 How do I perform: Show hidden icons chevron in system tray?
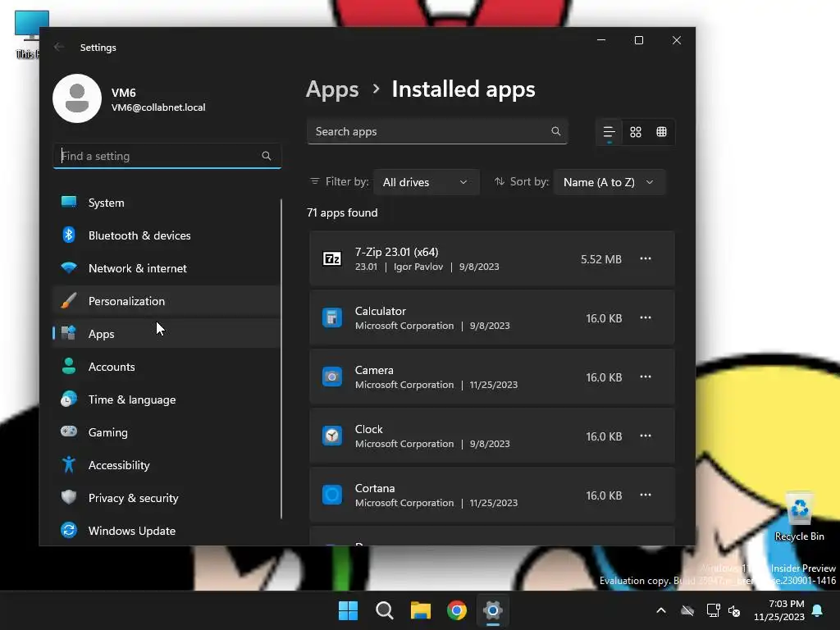pos(661,610)
